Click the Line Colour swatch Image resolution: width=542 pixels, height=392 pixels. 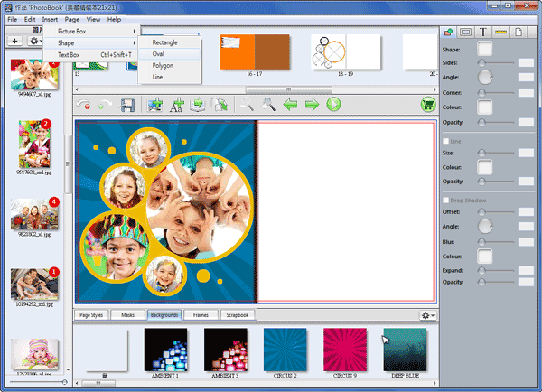tap(484, 167)
